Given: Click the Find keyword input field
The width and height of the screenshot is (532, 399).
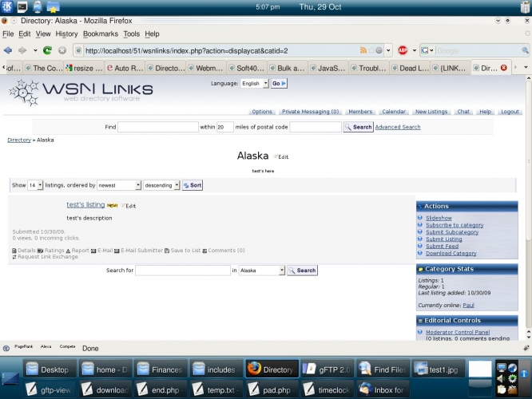Looking at the screenshot, I should pyautogui.click(x=158, y=127).
